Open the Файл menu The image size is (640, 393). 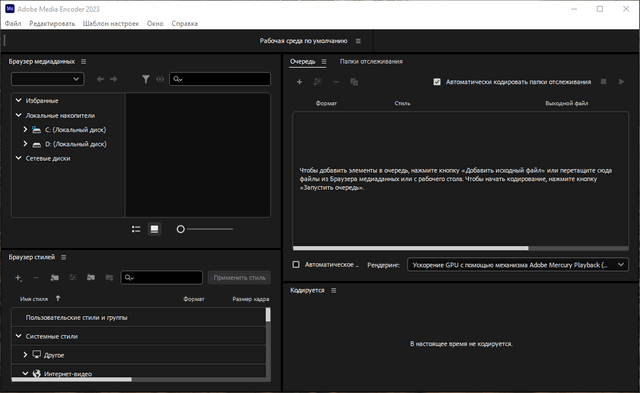(x=13, y=24)
